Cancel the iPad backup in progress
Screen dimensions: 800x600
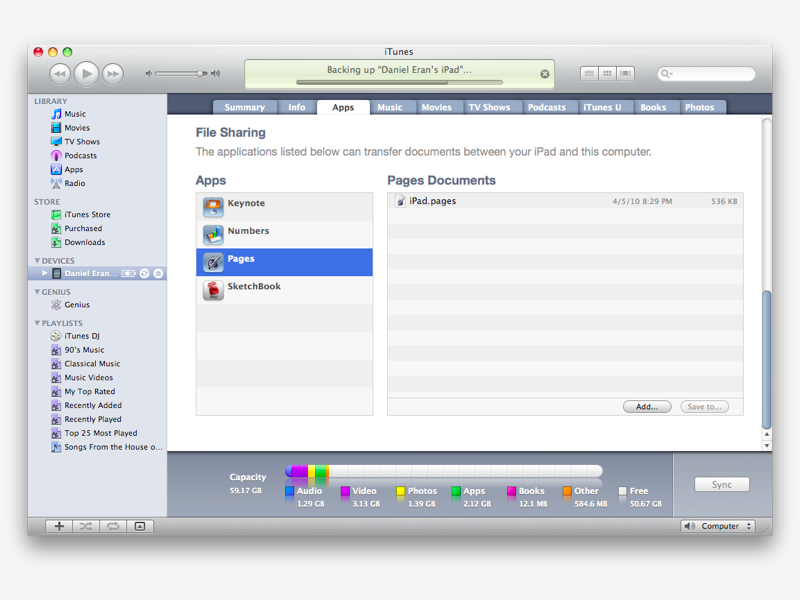tap(545, 74)
